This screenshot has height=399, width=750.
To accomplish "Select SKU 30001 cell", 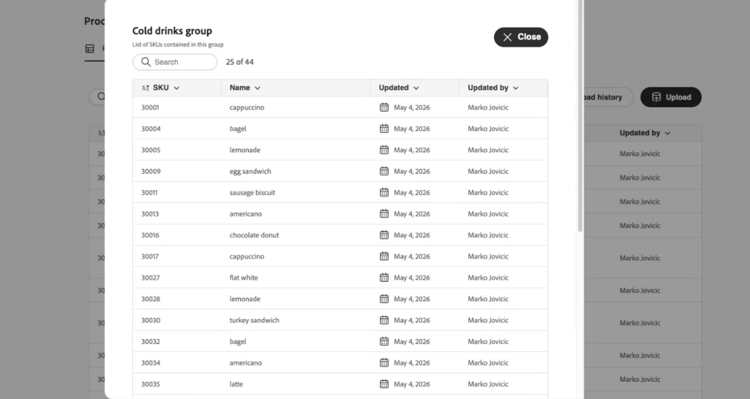I will click(150, 108).
